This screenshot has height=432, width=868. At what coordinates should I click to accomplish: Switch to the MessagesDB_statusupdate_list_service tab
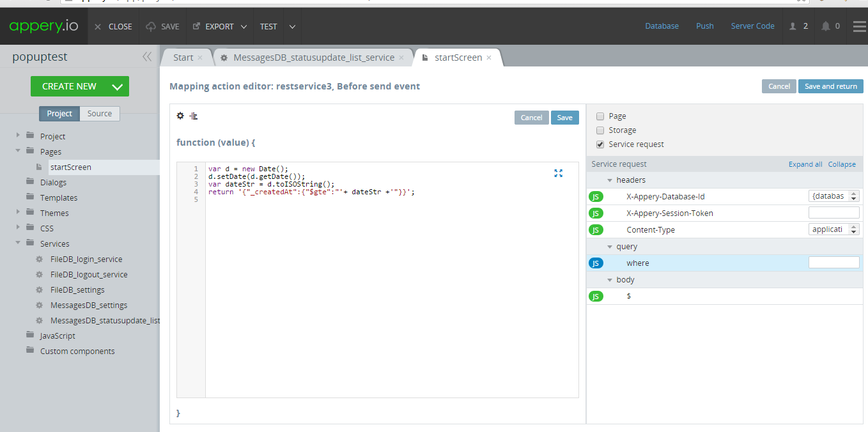click(313, 58)
